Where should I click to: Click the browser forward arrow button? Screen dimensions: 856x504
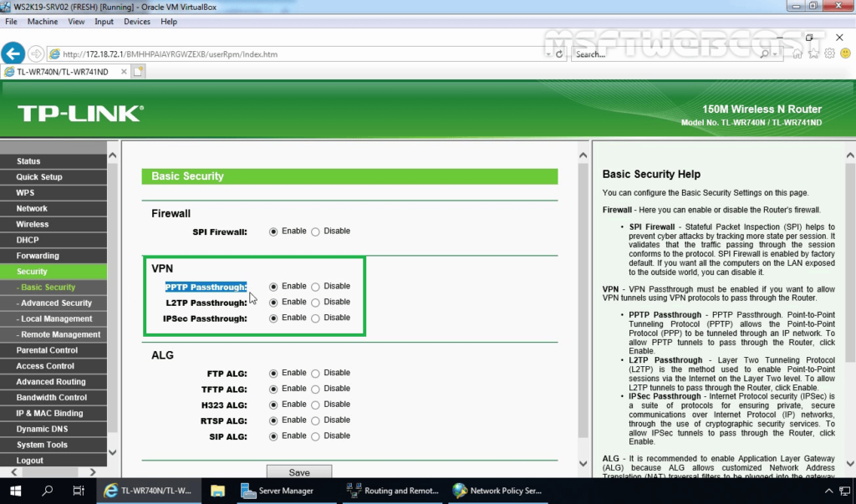[36, 53]
